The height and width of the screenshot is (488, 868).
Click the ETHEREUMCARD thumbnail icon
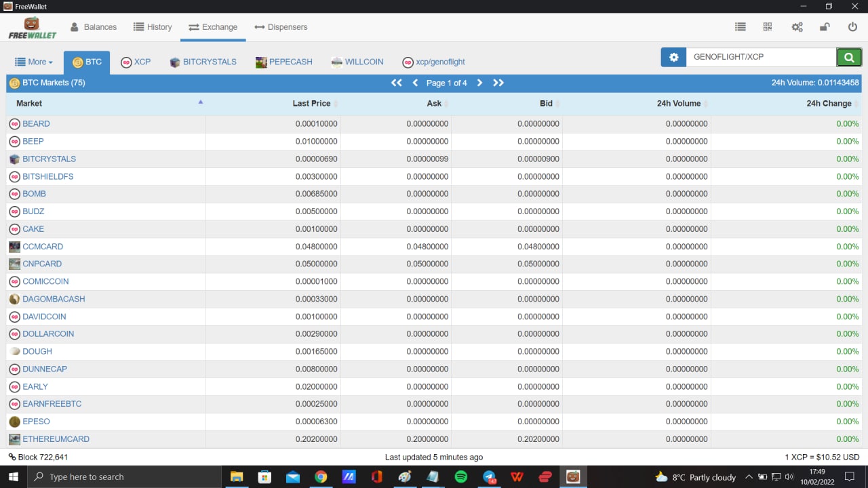click(x=14, y=439)
